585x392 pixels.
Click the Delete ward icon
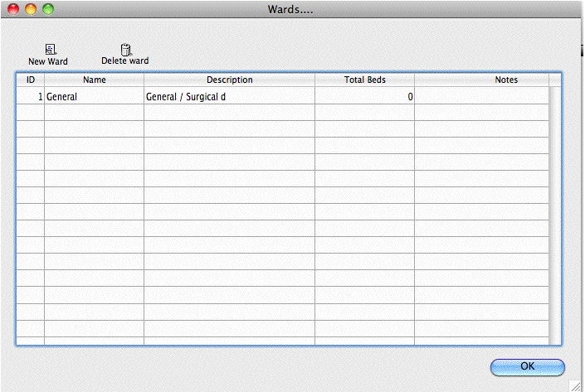tap(125, 50)
